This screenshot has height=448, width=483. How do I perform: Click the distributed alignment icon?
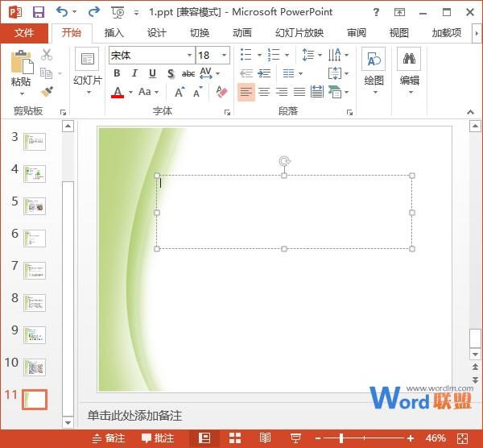pyautogui.click(x=317, y=92)
